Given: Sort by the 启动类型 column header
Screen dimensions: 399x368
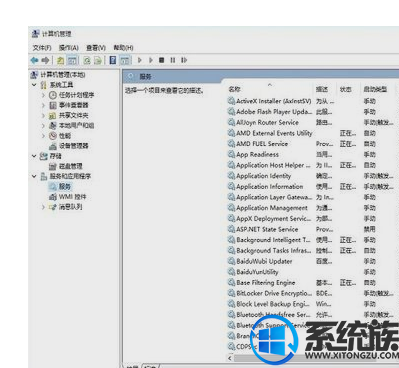Looking at the screenshot, I should pos(375,89).
